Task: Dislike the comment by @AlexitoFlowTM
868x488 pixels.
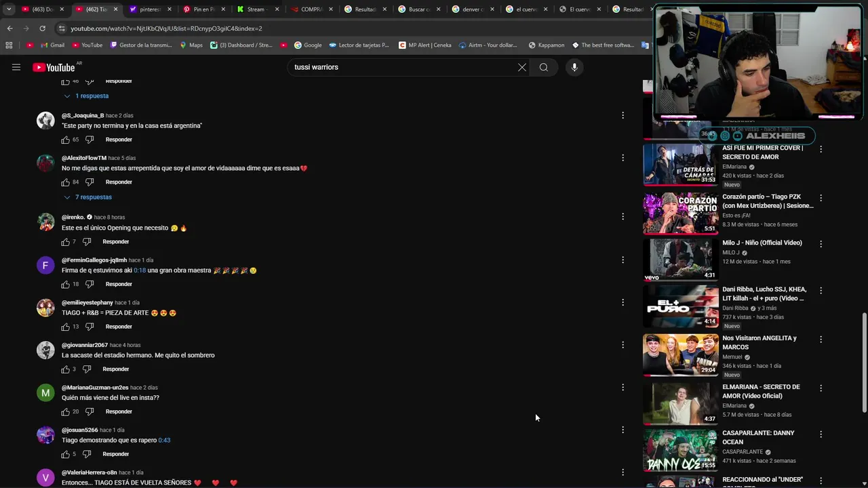Action: point(90,182)
